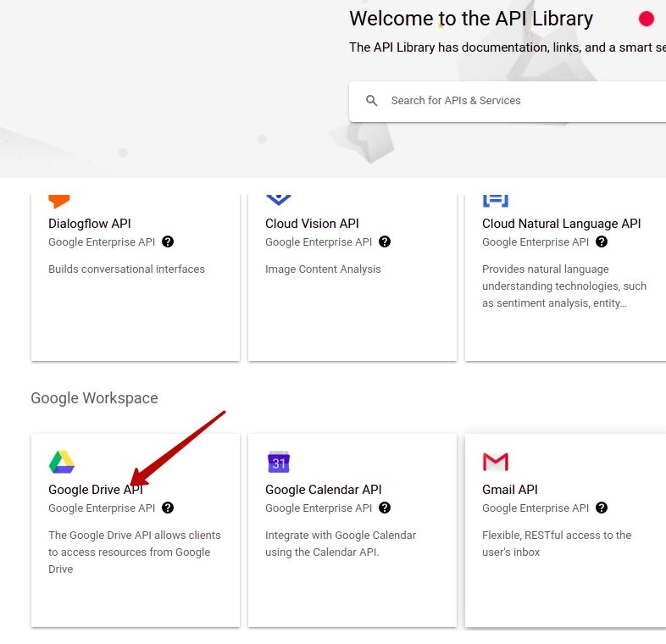
Task: Click the Gmail envelope icon
Action: [x=495, y=462]
